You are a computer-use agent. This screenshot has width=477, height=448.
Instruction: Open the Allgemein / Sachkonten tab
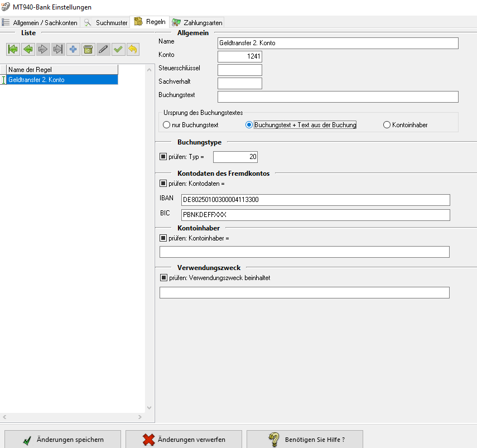[40, 22]
